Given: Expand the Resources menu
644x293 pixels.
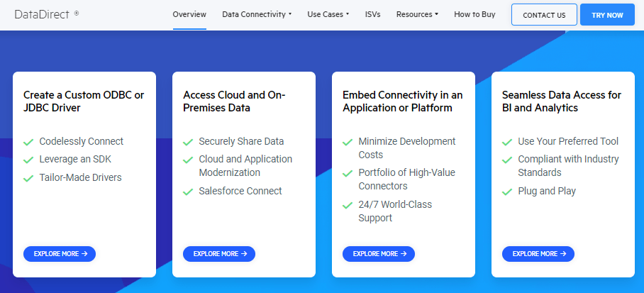Looking at the screenshot, I should pos(416,14).
